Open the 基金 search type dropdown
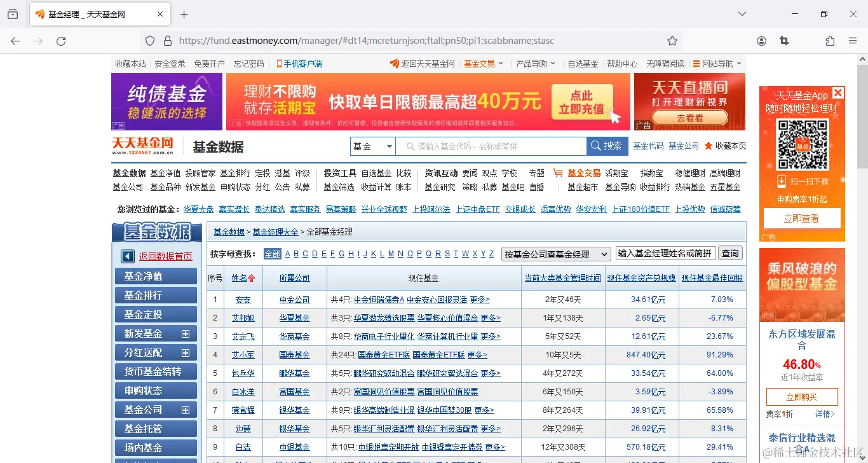Screen dimensions: 868x463 [373, 146]
